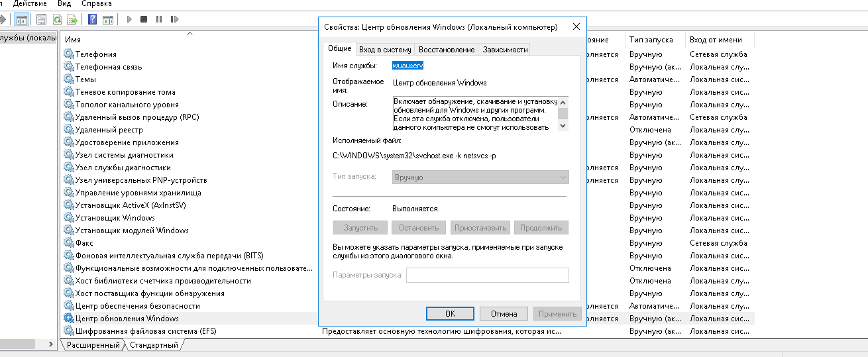Image resolution: width=868 pixels, height=357 pixels.
Task: Click the Отмена button
Action: tap(504, 313)
